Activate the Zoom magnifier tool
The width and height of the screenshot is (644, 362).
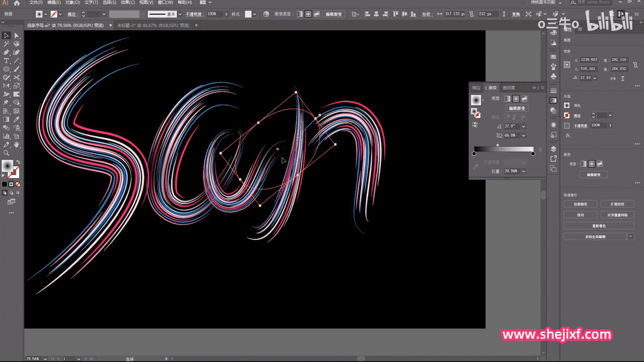6,153
